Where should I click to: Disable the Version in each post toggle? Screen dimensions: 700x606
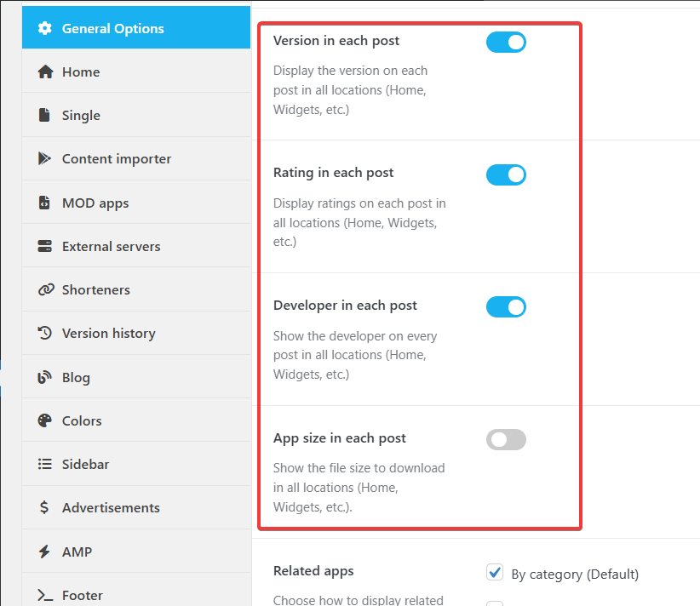(x=506, y=42)
